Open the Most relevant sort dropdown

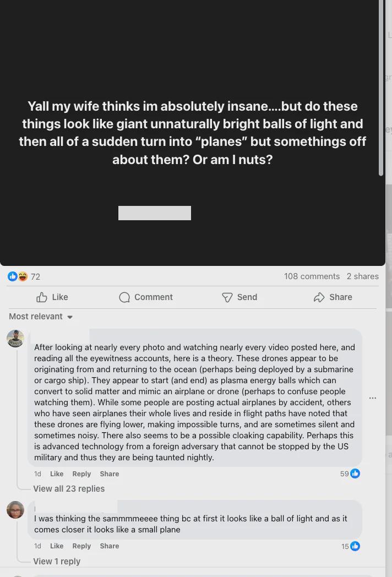pyautogui.click(x=41, y=317)
